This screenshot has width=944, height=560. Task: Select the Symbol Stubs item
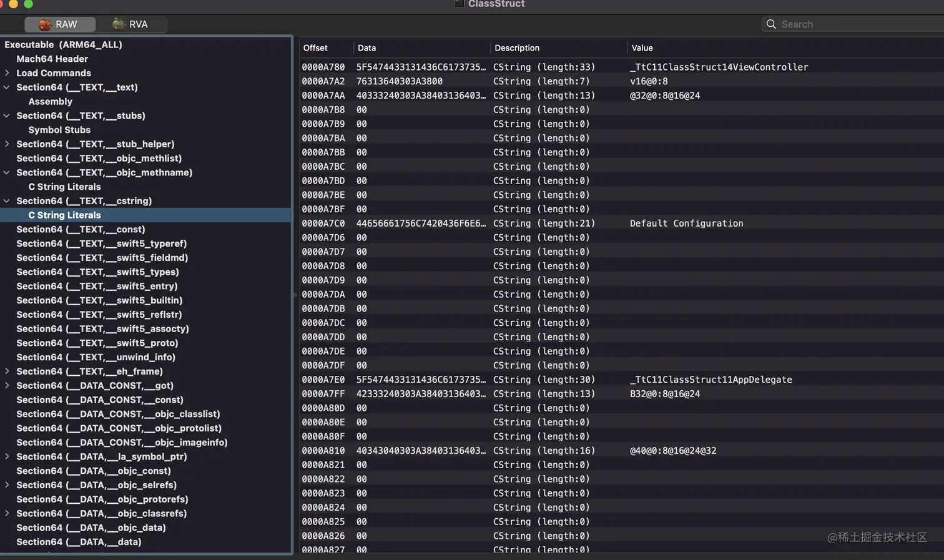tap(59, 130)
